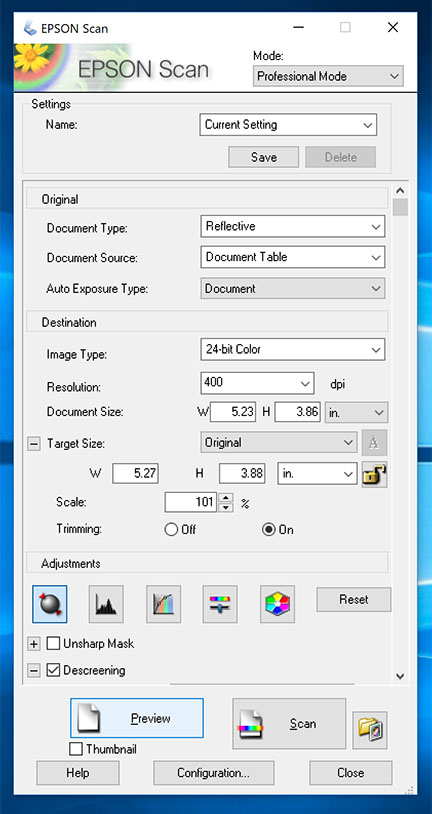The image size is (432, 814).
Task: Expand the Unsharp Mask options
Action: (34, 644)
